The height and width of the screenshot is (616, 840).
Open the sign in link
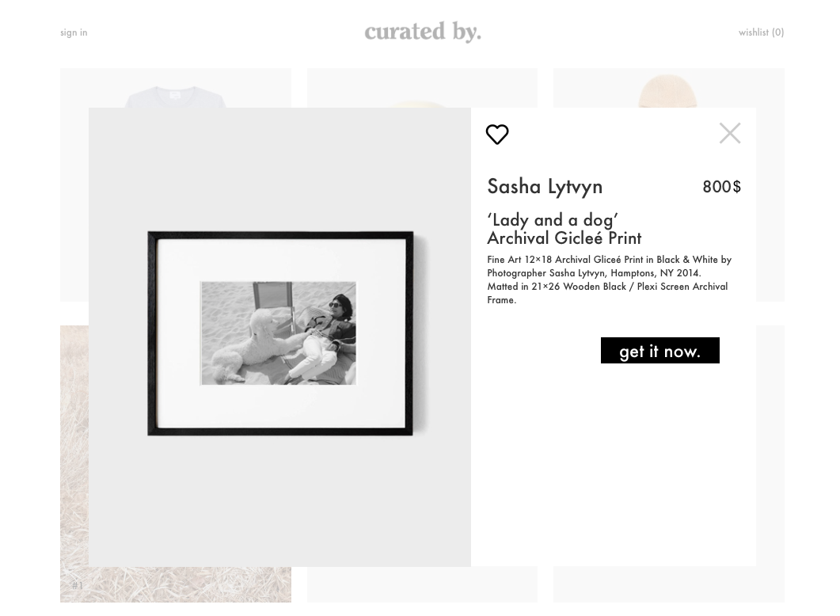(74, 32)
